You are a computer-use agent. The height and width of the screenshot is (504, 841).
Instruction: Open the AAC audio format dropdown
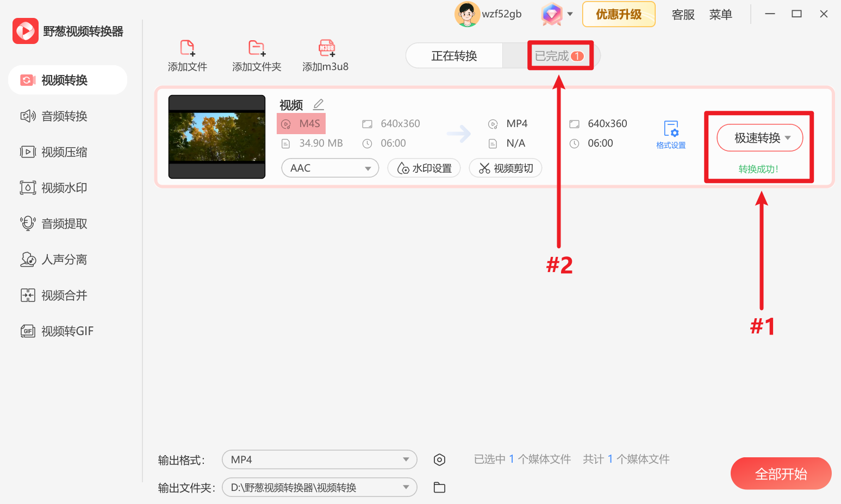coord(329,168)
